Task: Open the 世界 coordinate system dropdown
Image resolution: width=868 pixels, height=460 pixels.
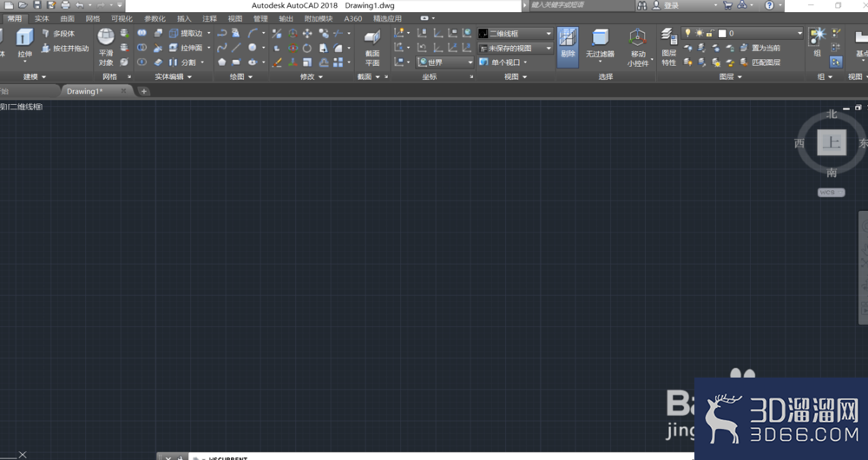Action: [x=445, y=62]
